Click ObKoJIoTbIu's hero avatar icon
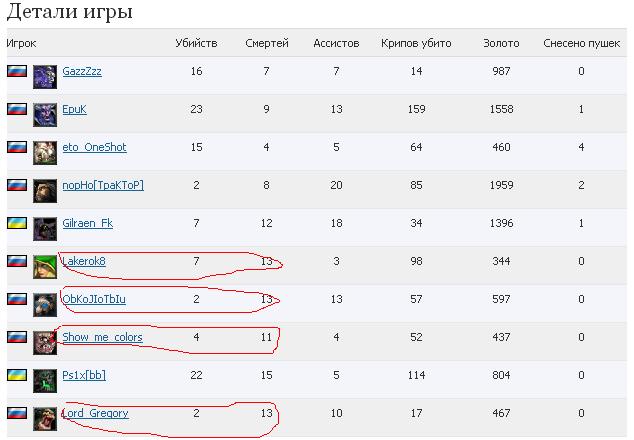Image resolution: width=634 pixels, height=440 pixels. [x=45, y=305]
